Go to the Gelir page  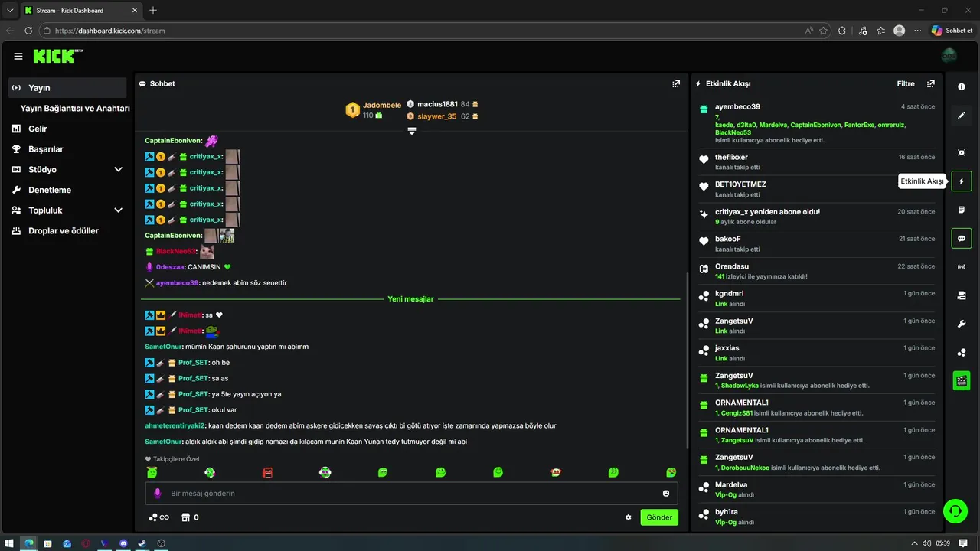coord(38,129)
